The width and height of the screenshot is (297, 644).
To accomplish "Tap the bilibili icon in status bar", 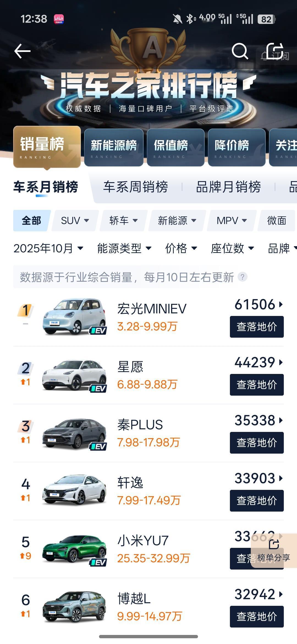I will [x=59, y=19].
